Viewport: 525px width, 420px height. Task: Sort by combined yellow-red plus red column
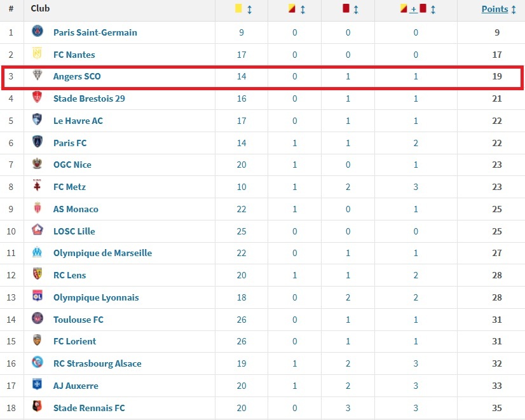432,10
